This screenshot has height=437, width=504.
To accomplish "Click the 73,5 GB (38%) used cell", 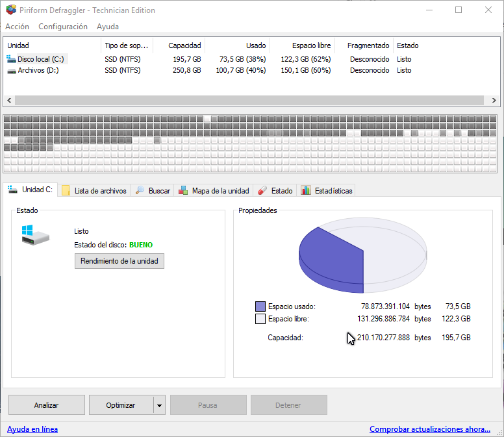I will 242,59.
